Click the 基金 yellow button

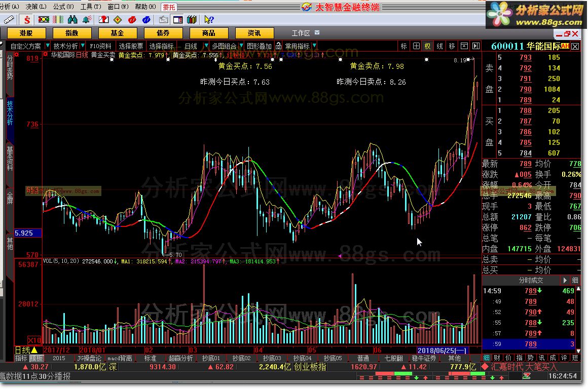[x=117, y=33]
